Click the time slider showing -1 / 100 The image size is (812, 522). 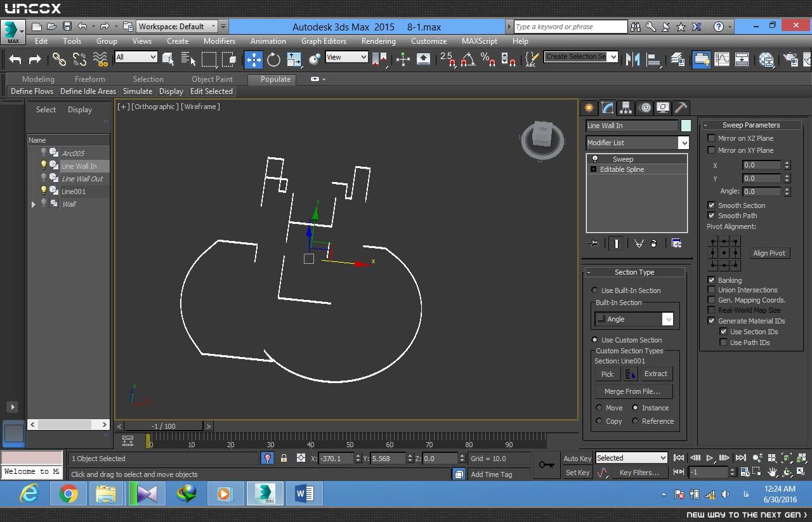click(164, 426)
